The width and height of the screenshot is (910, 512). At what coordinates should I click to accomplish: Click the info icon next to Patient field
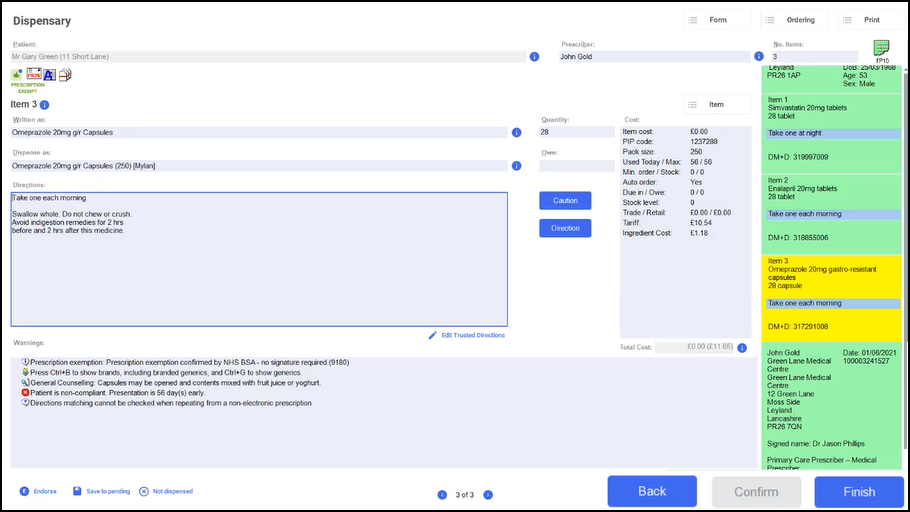(x=534, y=57)
